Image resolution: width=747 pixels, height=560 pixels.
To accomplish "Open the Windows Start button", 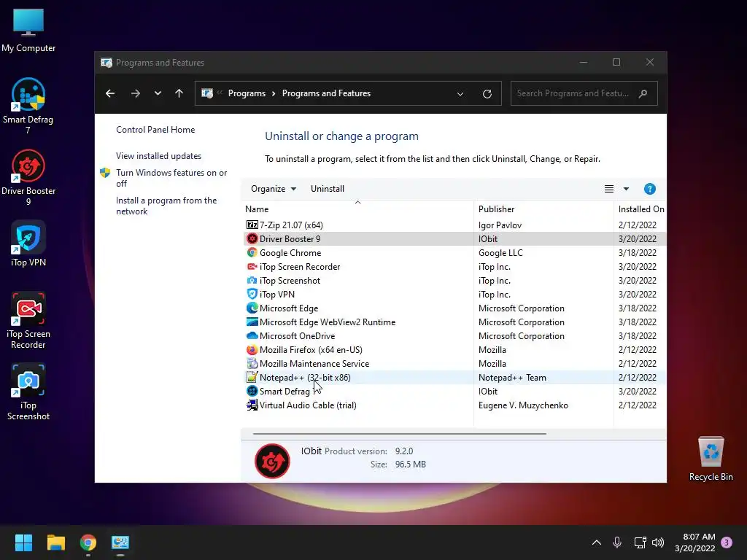I will pos(23,542).
